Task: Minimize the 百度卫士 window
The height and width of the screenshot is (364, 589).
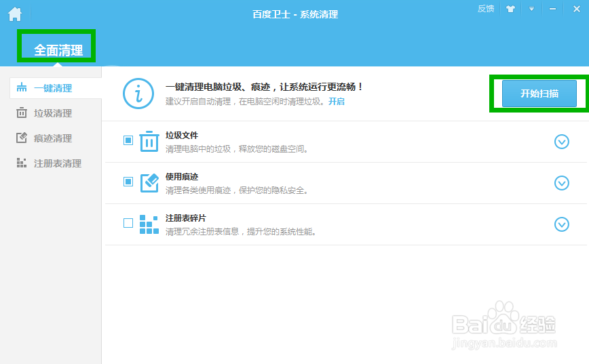Action: tap(552, 9)
